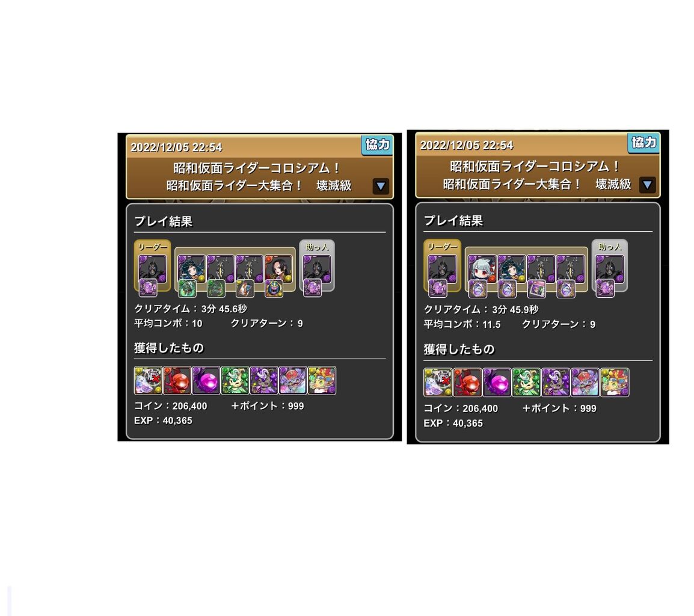Select the right panel's leader monster icon

point(442,268)
